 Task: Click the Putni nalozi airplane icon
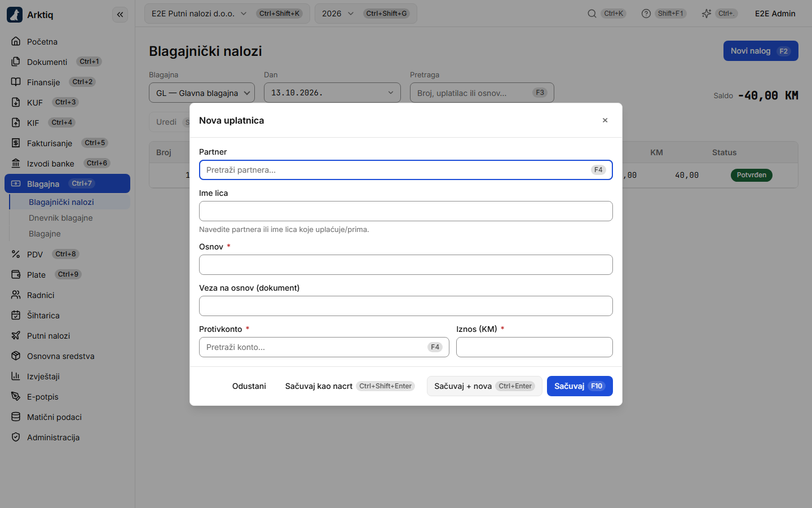(x=16, y=335)
